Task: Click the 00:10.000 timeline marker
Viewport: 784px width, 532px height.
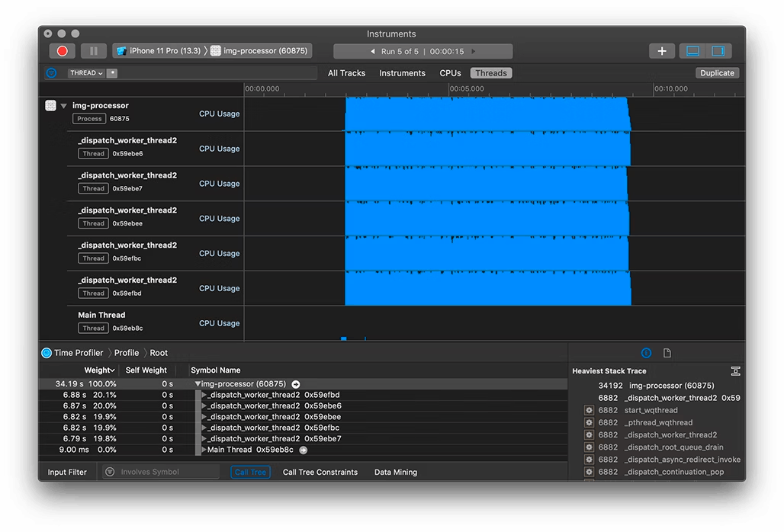Action: pos(671,88)
